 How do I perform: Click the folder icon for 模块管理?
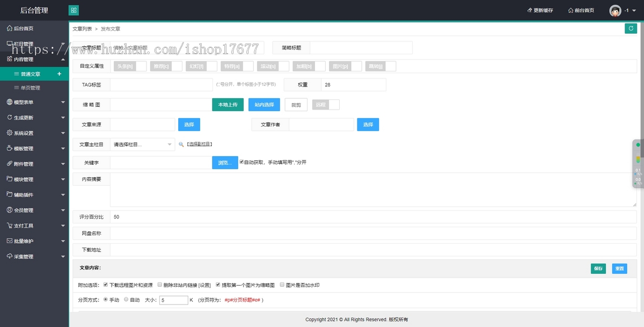coord(10,179)
